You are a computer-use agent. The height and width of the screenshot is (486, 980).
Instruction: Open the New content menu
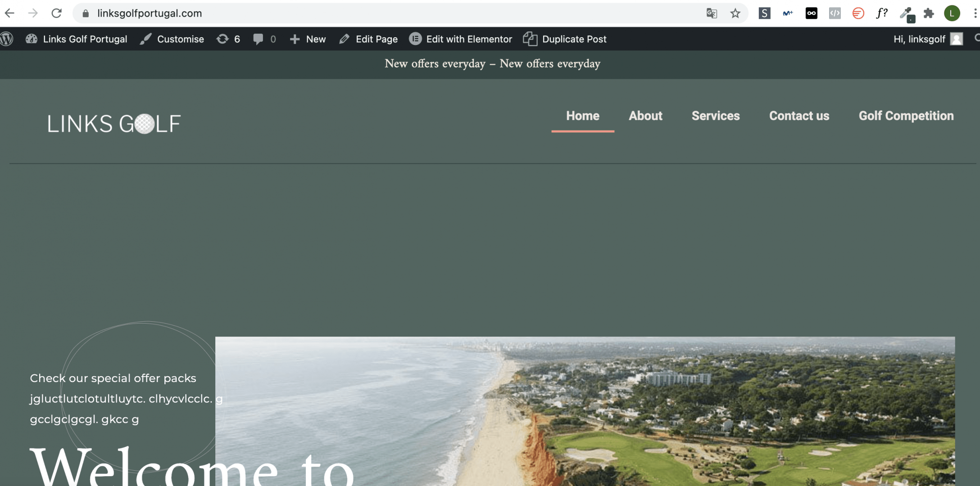point(308,39)
